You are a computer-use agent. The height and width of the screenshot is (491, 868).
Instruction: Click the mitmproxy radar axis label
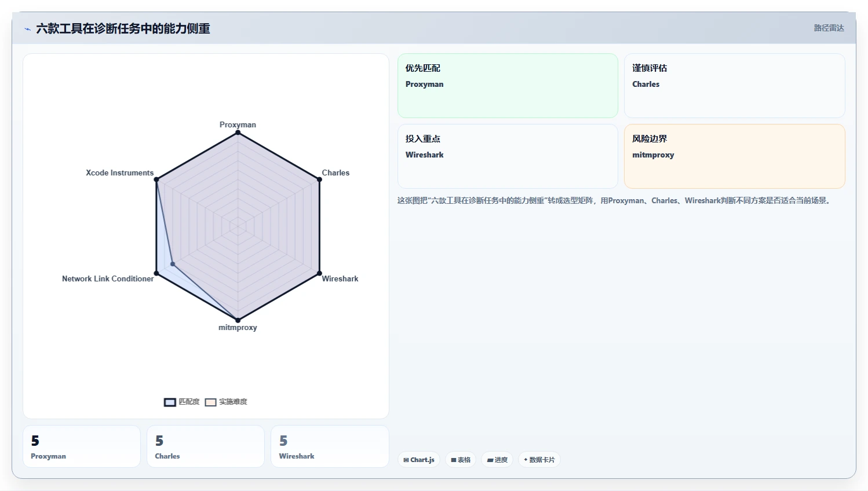tap(238, 327)
